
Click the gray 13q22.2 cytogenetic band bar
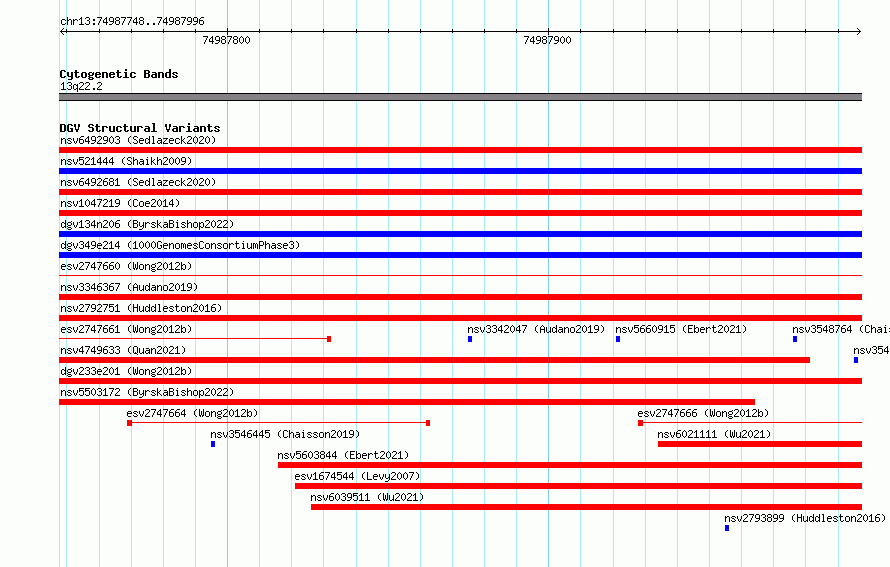tap(460, 97)
